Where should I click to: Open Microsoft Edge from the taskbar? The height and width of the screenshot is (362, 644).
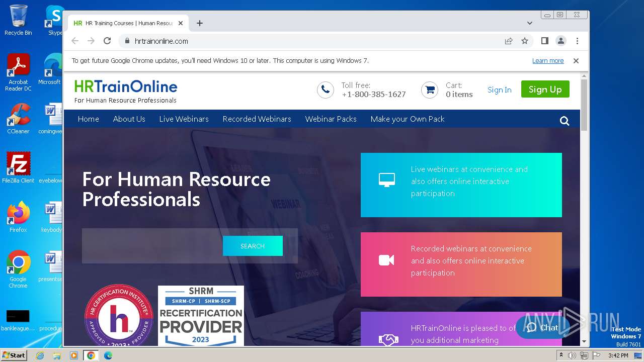click(x=108, y=355)
